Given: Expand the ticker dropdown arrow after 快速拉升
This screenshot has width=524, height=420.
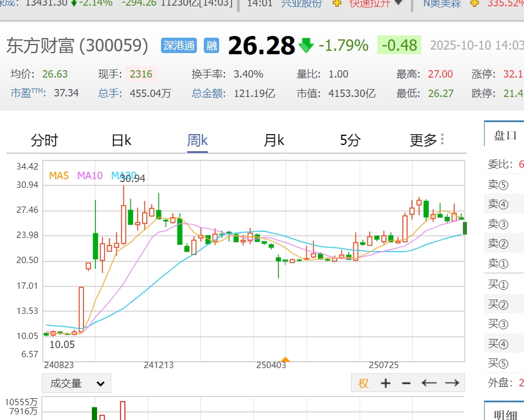Looking at the screenshot, I should pyautogui.click(x=398, y=3).
